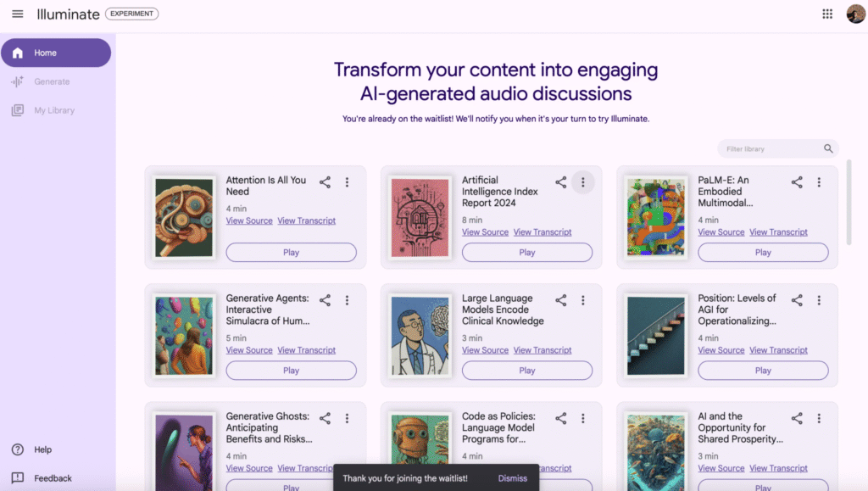Play Large Language Models Encode Clinical Knowledge
This screenshot has height=491, width=868.
527,371
